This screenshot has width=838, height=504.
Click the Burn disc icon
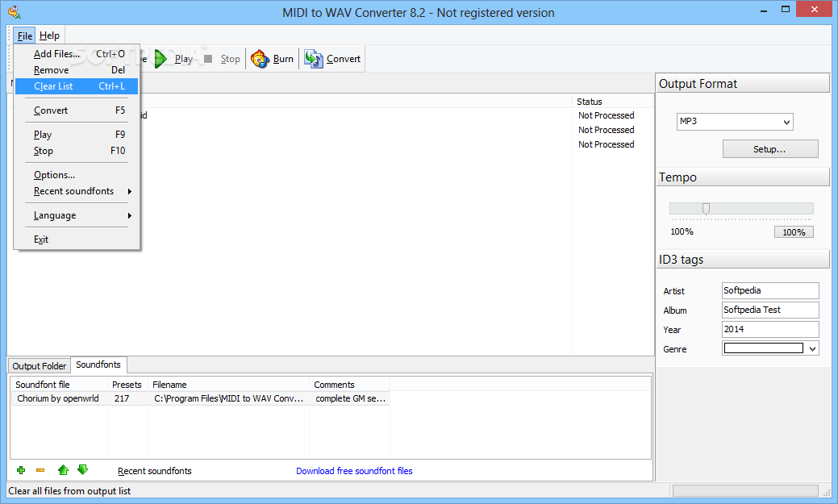(261, 59)
